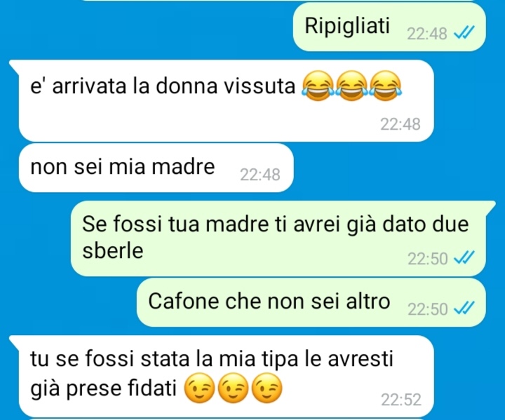Image resolution: width=505 pixels, height=420 pixels.
Task: Select the middle laughing-crying emoji
Action: click(351, 86)
